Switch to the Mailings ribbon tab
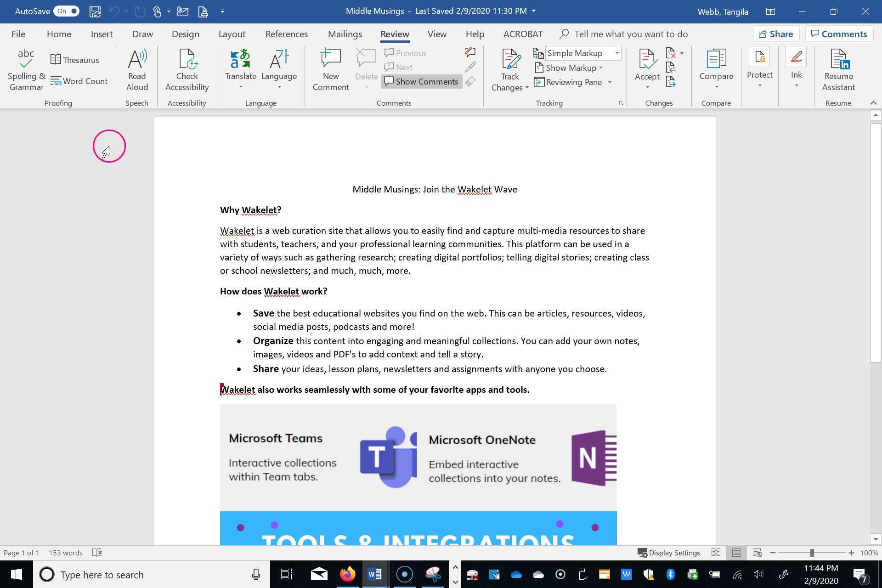The image size is (882, 588). point(345,34)
